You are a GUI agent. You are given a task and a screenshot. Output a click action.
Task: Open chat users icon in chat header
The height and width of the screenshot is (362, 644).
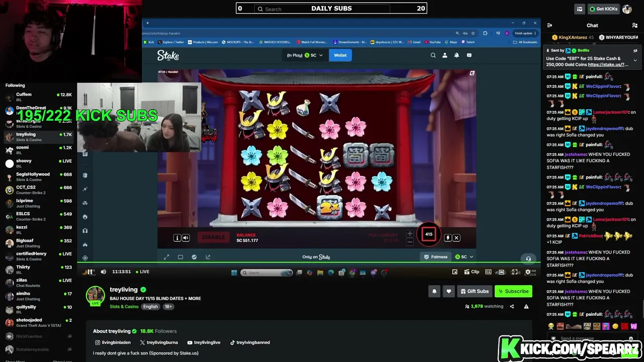point(635,25)
